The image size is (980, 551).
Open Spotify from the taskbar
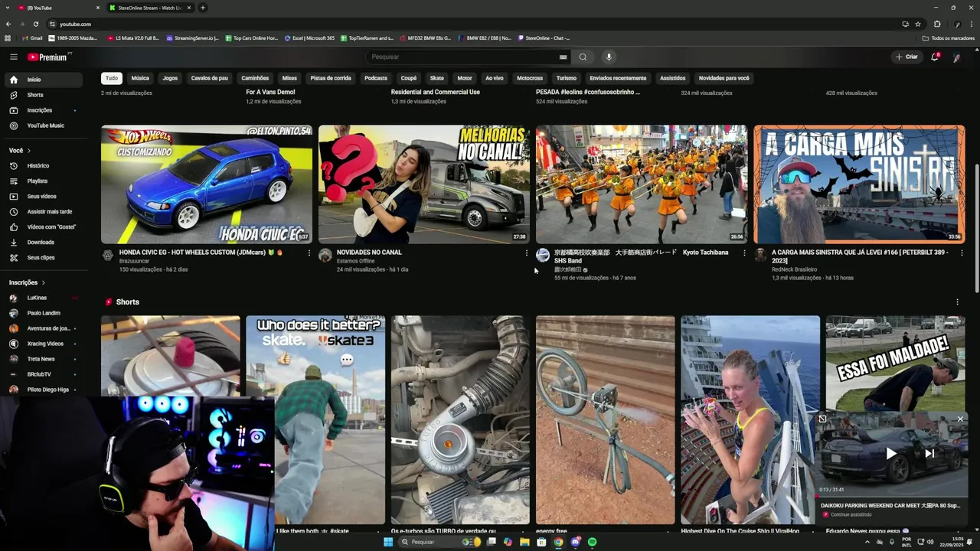[x=593, y=542]
